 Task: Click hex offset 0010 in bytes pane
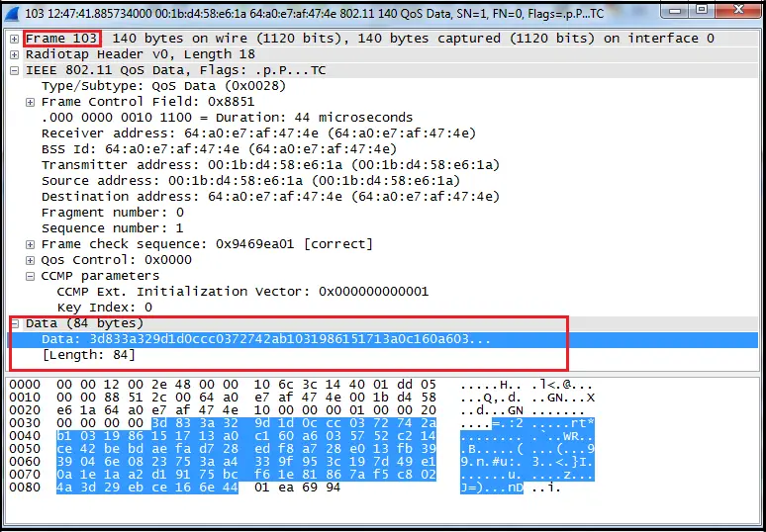25,398
